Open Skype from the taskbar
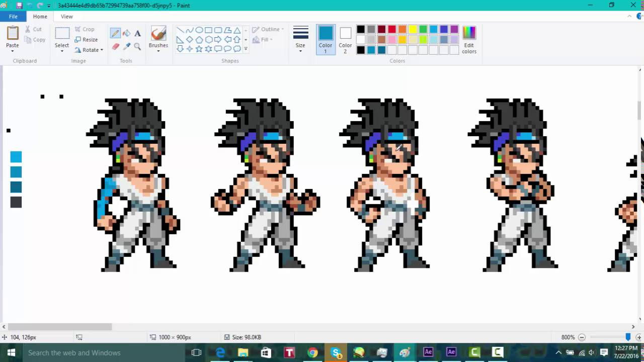 (x=336, y=352)
